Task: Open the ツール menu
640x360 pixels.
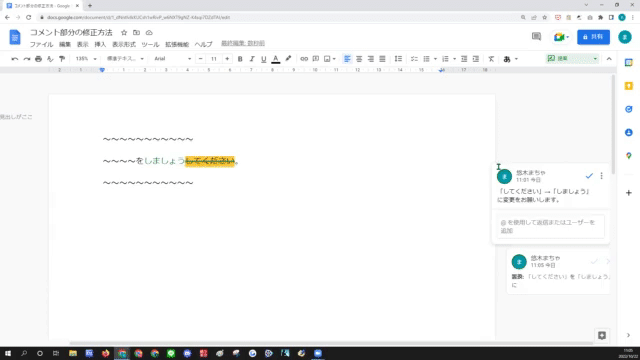Action: click(150, 44)
